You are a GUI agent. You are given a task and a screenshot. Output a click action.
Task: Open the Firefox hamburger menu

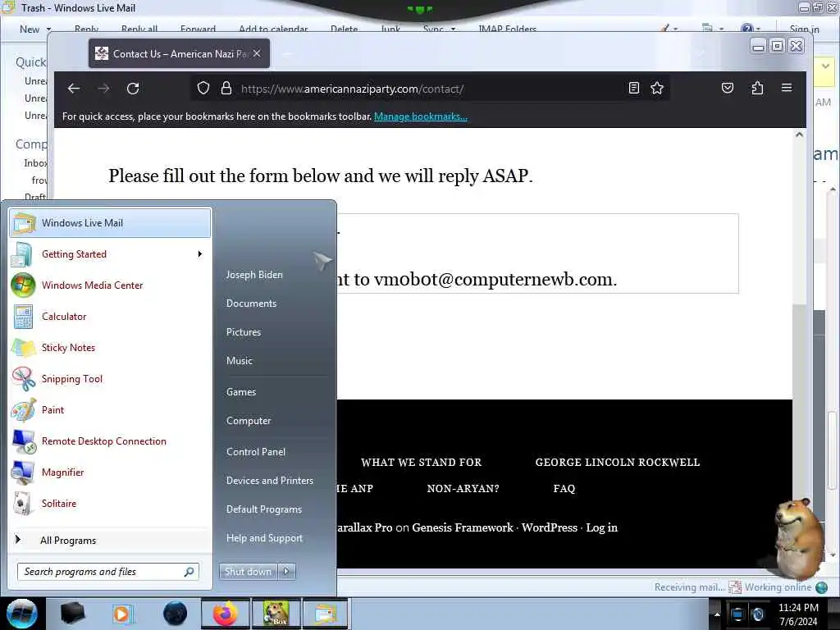787,88
